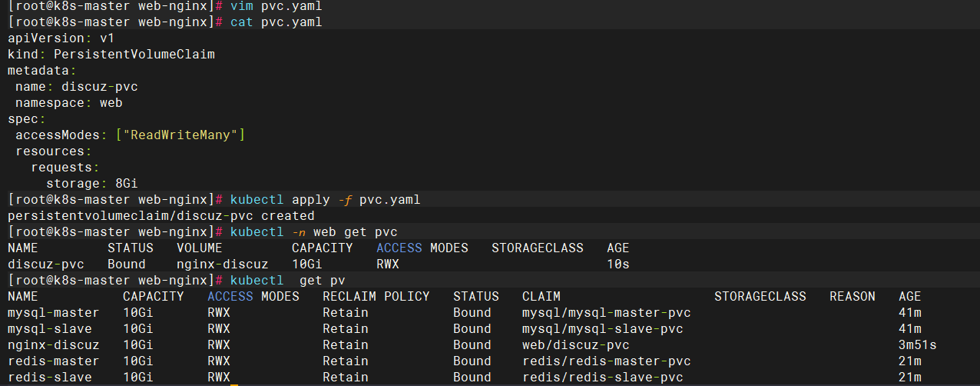Click the REASON column header
The image size is (980, 386).
coord(853,297)
